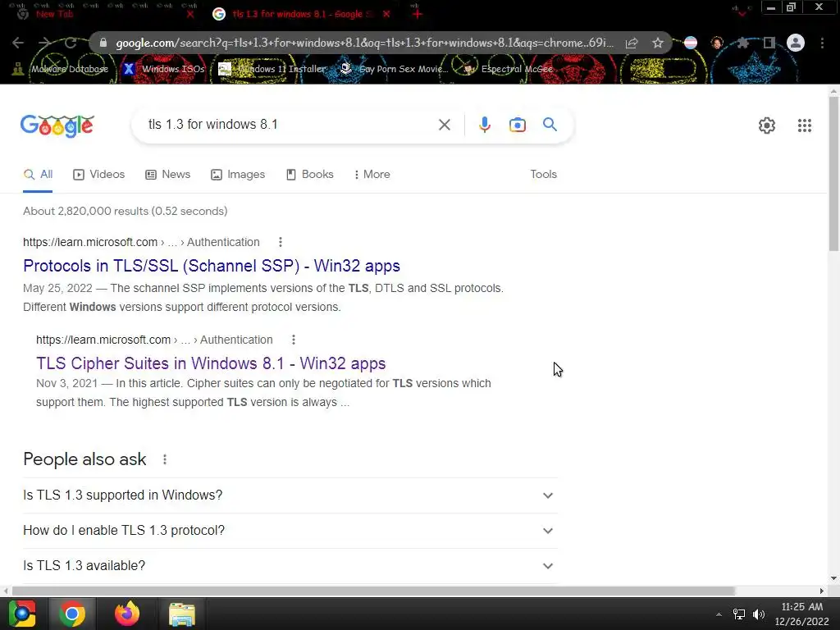
Task: Open the Espectral McGee bookmark
Action: tap(508, 69)
